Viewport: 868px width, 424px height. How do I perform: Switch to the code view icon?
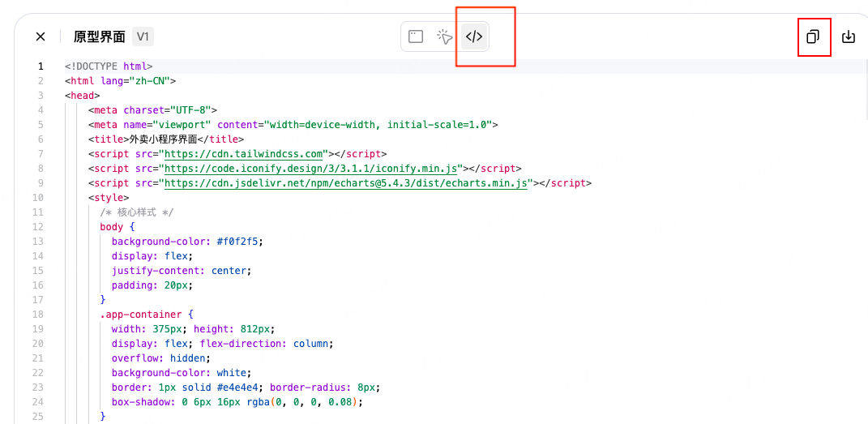pyautogui.click(x=474, y=37)
